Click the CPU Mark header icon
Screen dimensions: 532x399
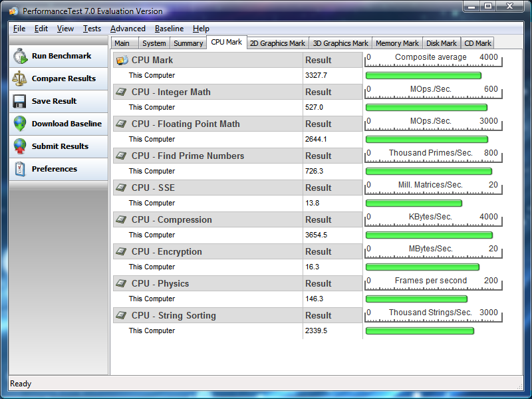click(x=122, y=60)
